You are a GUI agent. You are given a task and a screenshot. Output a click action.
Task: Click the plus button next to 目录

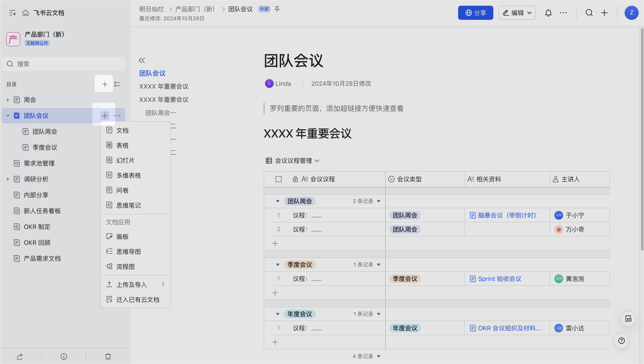coord(104,84)
